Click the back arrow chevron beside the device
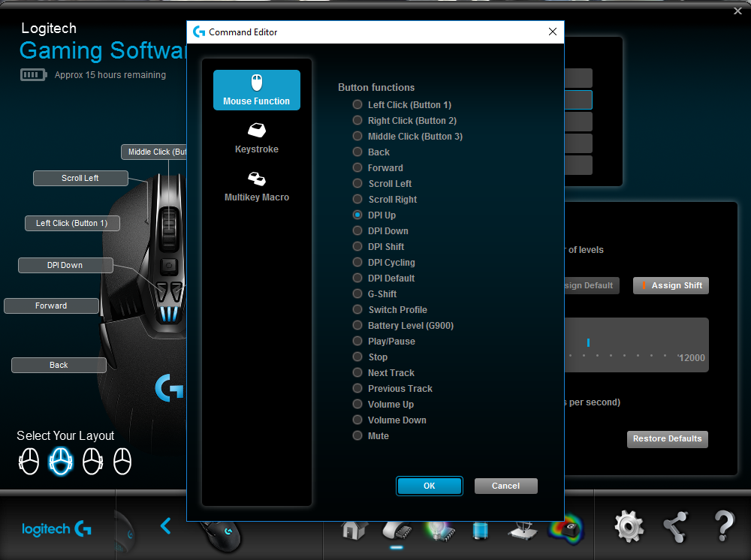 (166, 526)
